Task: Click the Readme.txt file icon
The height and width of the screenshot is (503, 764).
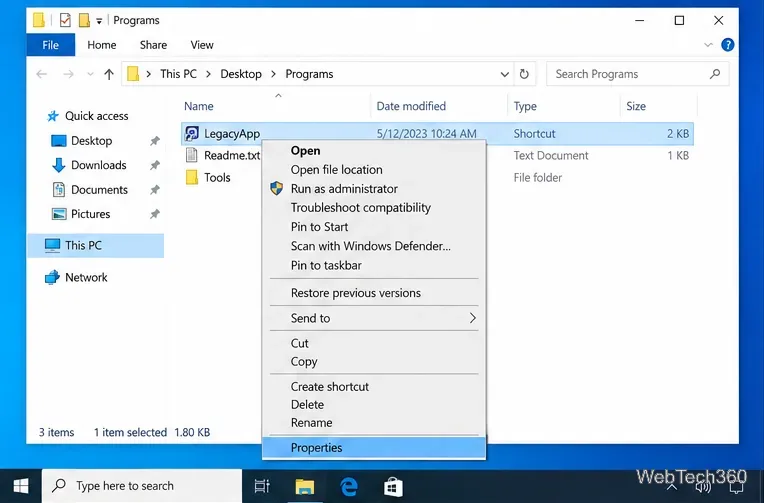Action: point(191,155)
